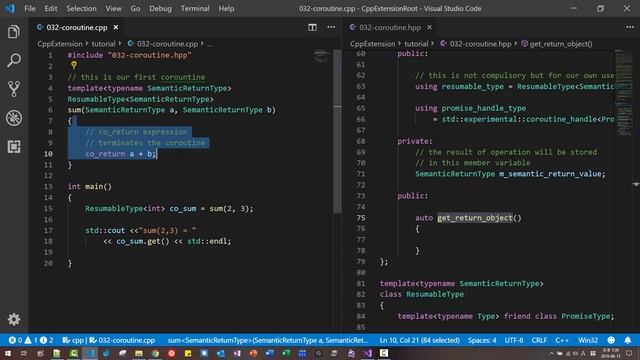Image resolution: width=640 pixels, height=360 pixels.
Task: Expand CppExtension breadcrumb in left editor
Action: tap(60, 44)
